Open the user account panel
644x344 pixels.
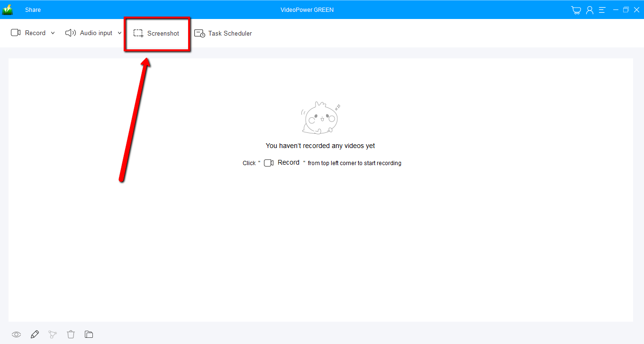click(589, 9)
